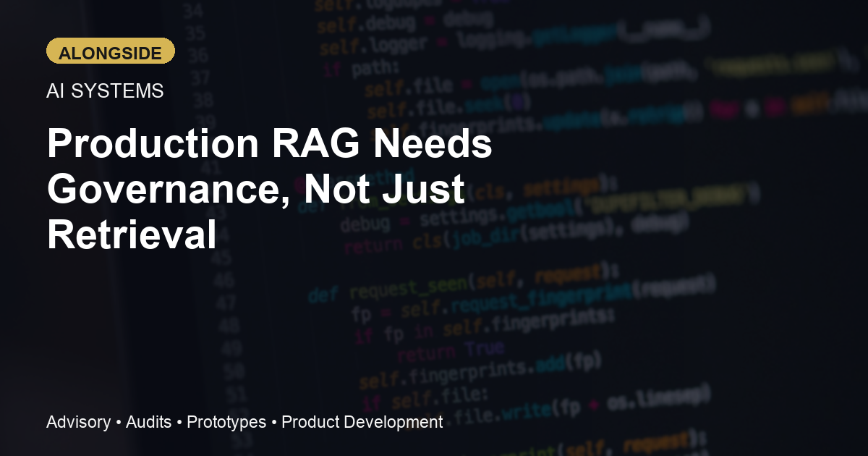
Task: Click the footer text "Advisory • Audits • Prototypes • Product Development"
Action: 244,422
